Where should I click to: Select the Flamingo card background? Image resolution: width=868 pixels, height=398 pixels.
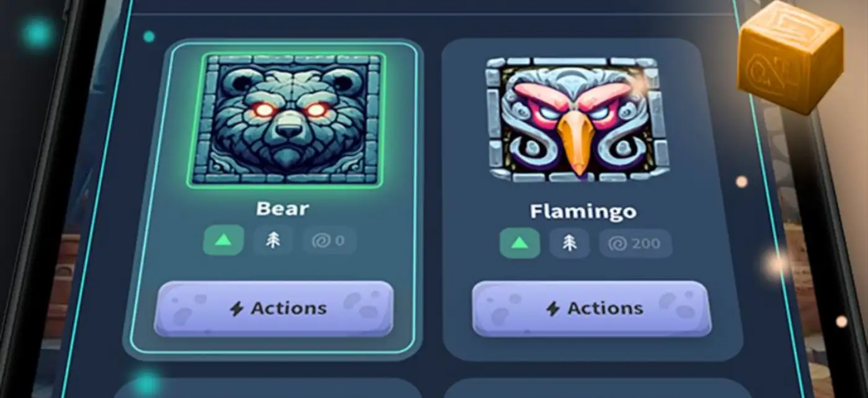[592, 200]
